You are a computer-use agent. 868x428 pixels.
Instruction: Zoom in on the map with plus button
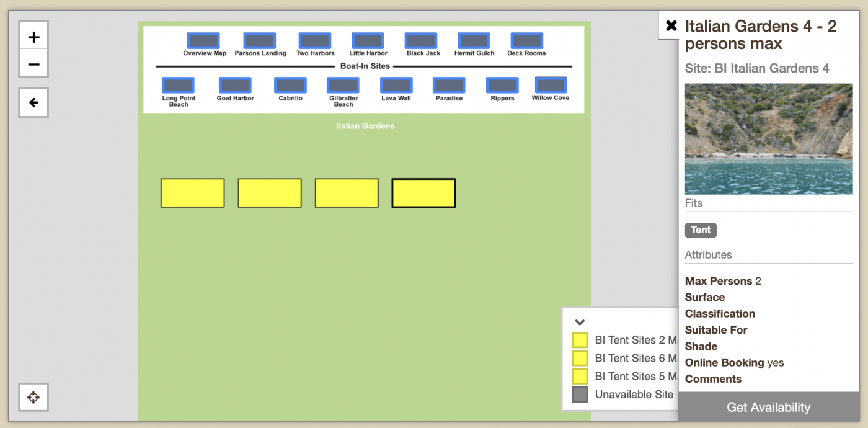[33, 36]
